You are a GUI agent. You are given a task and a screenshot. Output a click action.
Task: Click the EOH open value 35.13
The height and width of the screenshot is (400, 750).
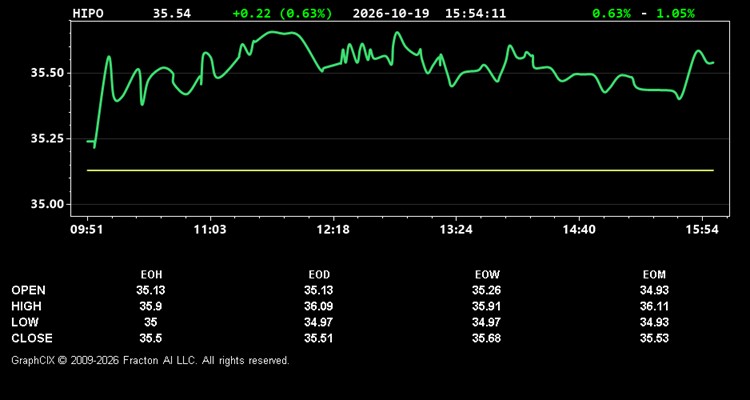pos(151,290)
